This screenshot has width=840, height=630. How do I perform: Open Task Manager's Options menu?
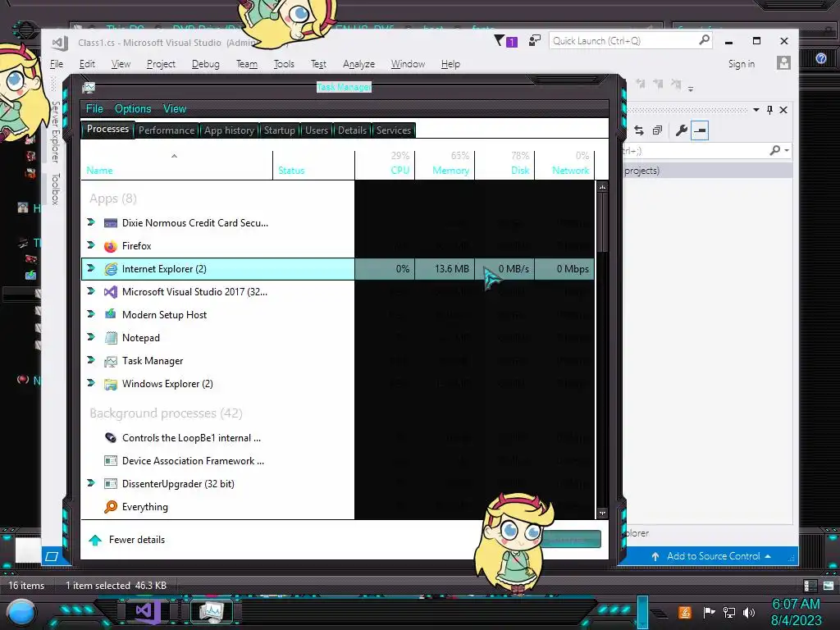coord(132,109)
